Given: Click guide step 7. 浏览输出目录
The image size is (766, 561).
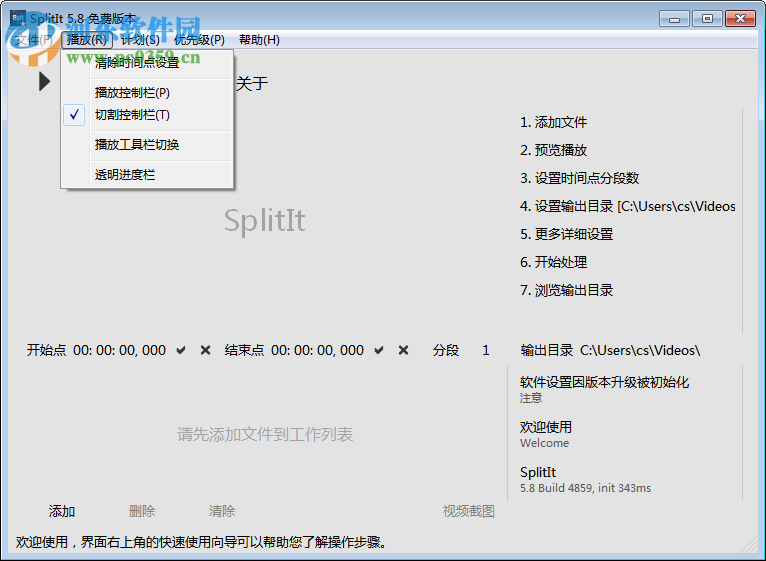Looking at the screenshot, I should coord(567,290).
